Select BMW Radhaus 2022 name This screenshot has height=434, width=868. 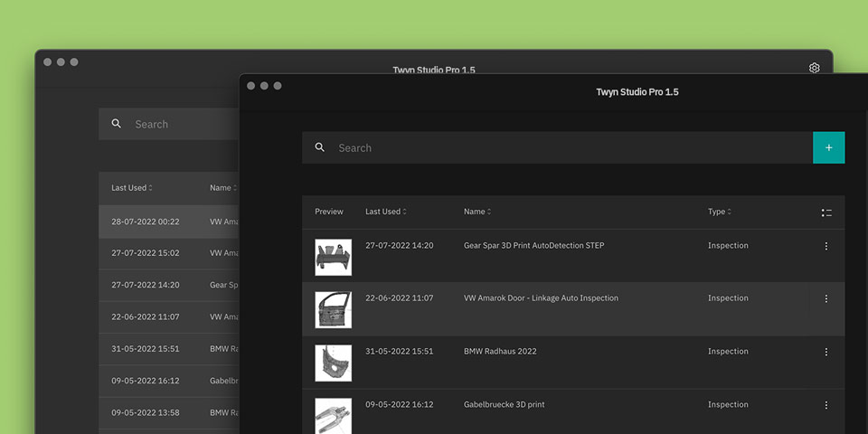pyautogui.click(x=500, y=351)
